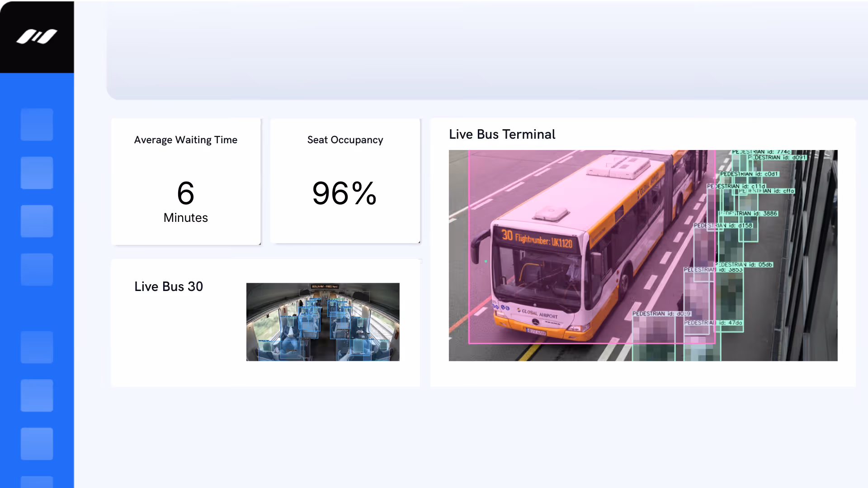Click the Live Bus 30 heading
The width and height of the screenshot is (868, 488).
[x=169, y=286]
